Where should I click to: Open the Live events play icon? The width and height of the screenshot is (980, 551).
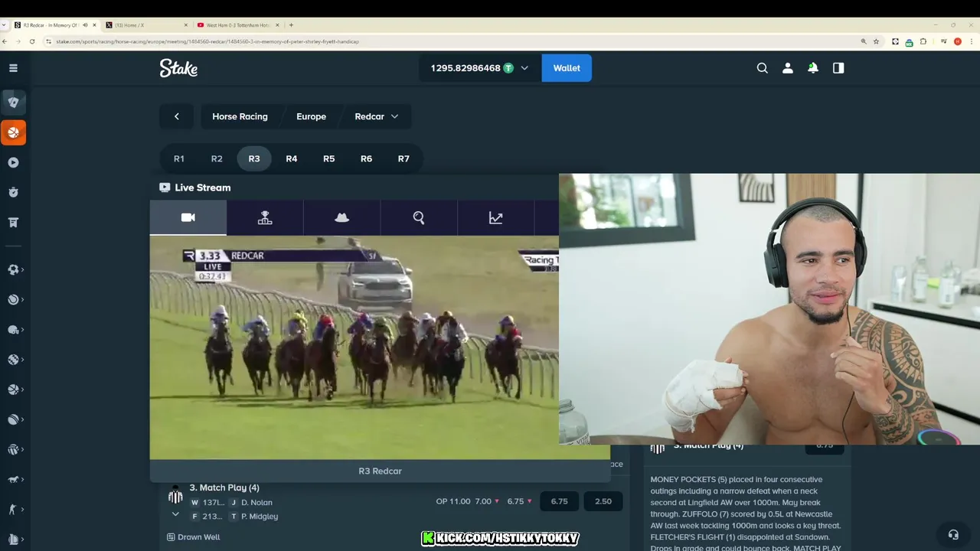click(x=13, y=162)
